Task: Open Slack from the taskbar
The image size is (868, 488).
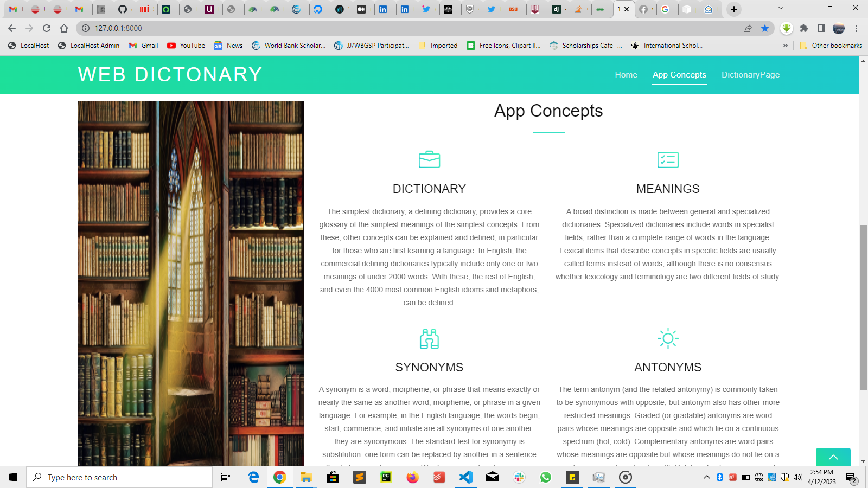Action: coord(519,477)
